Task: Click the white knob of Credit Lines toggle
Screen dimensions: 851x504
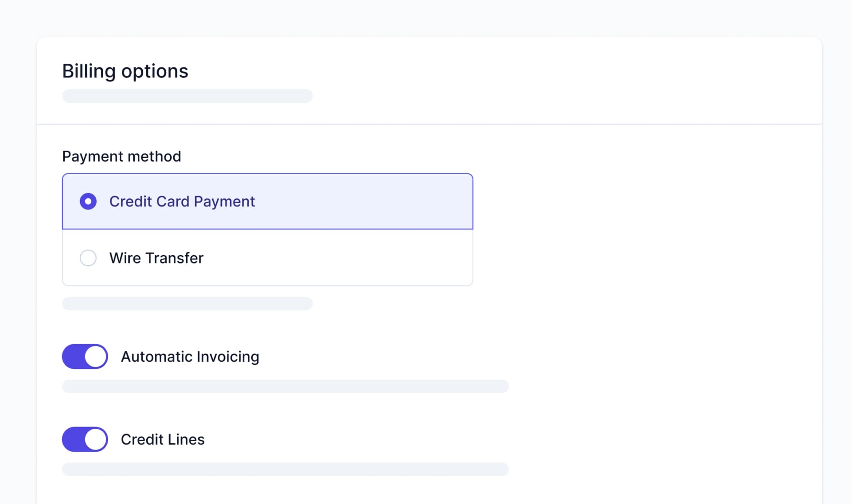Action: coord(95,439)
